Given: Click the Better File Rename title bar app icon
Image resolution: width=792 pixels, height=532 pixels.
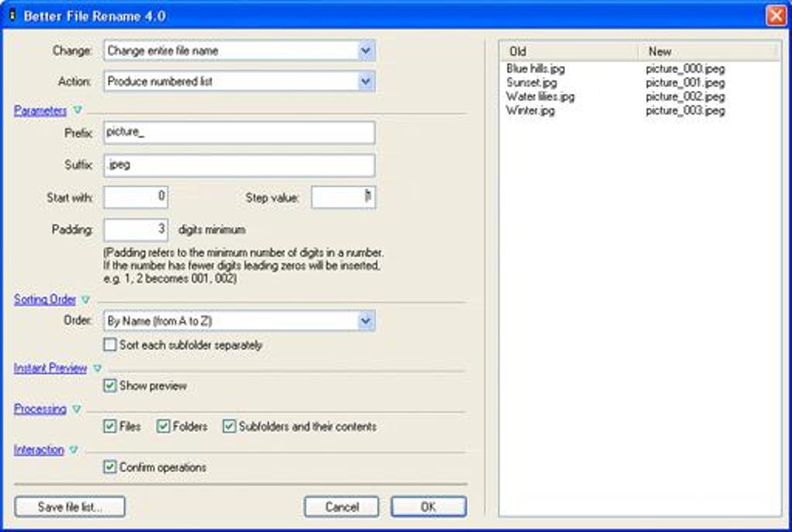Looking at the screenshot, I should [x=12, y=16].
